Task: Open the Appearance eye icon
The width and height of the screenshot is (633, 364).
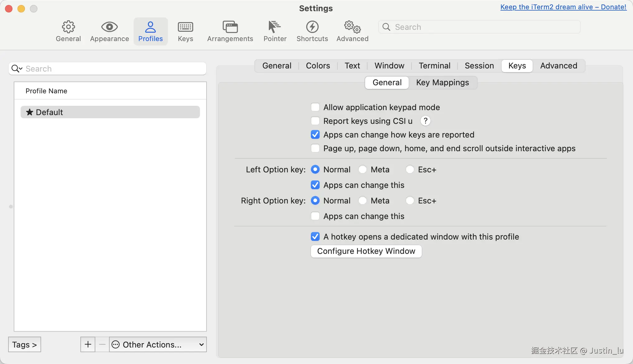Action: point(109,27)
